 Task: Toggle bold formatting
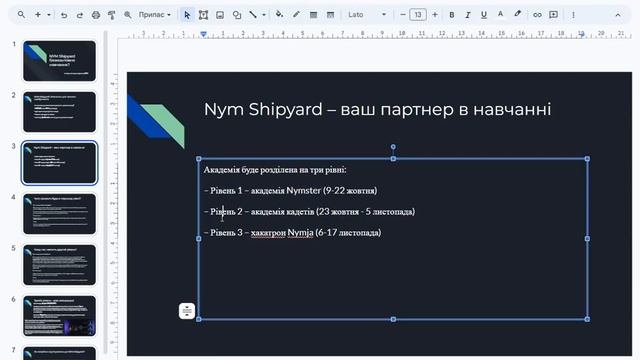452,15
